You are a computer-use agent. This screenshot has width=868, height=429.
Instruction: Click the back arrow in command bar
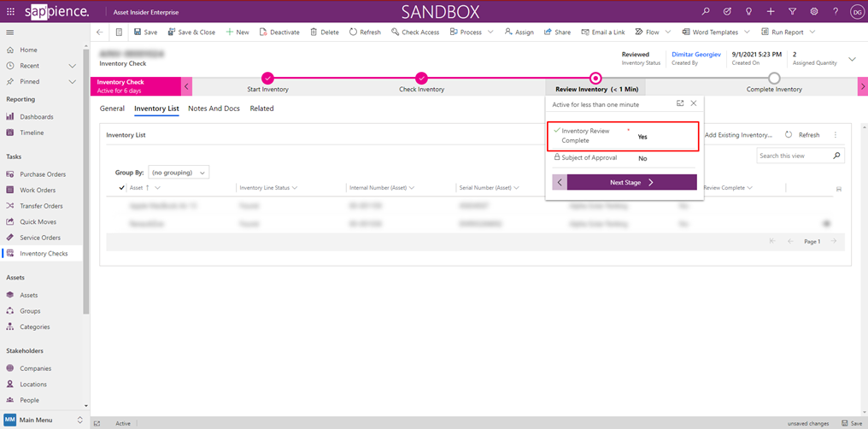(x=100, y=32)
